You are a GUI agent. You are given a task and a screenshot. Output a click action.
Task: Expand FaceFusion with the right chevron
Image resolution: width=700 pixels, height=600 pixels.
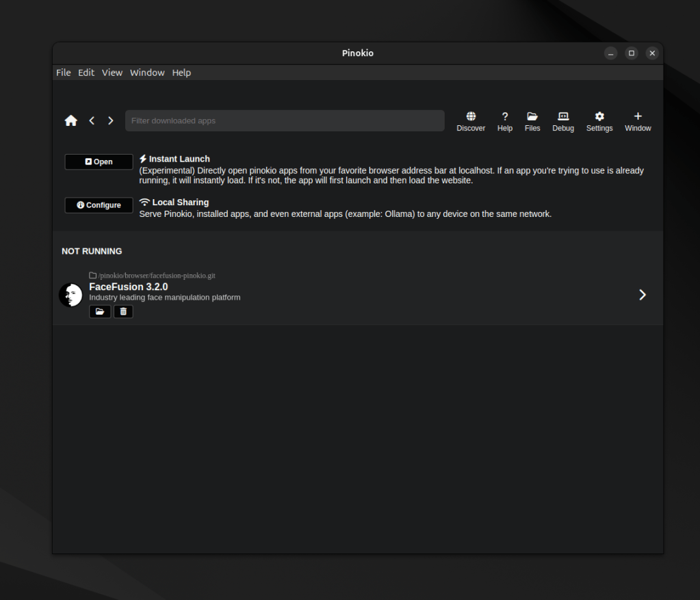tap(642, 295)
